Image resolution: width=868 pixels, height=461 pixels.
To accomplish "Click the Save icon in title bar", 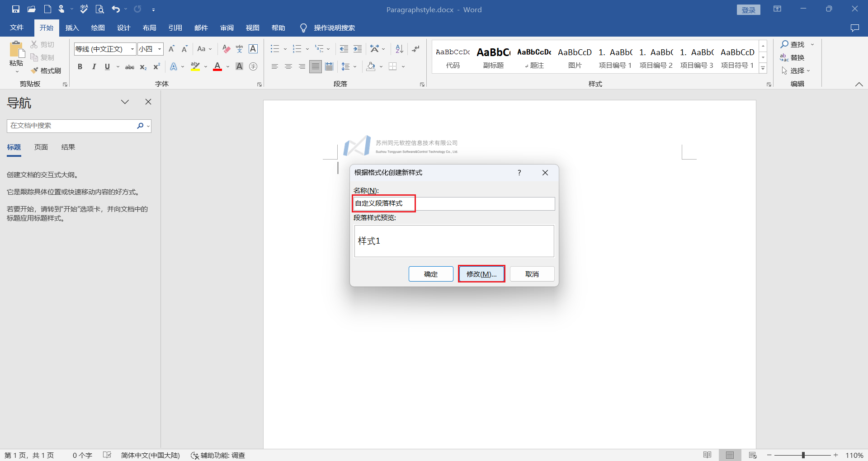I will pyautogui.click(x=16, y=9).
